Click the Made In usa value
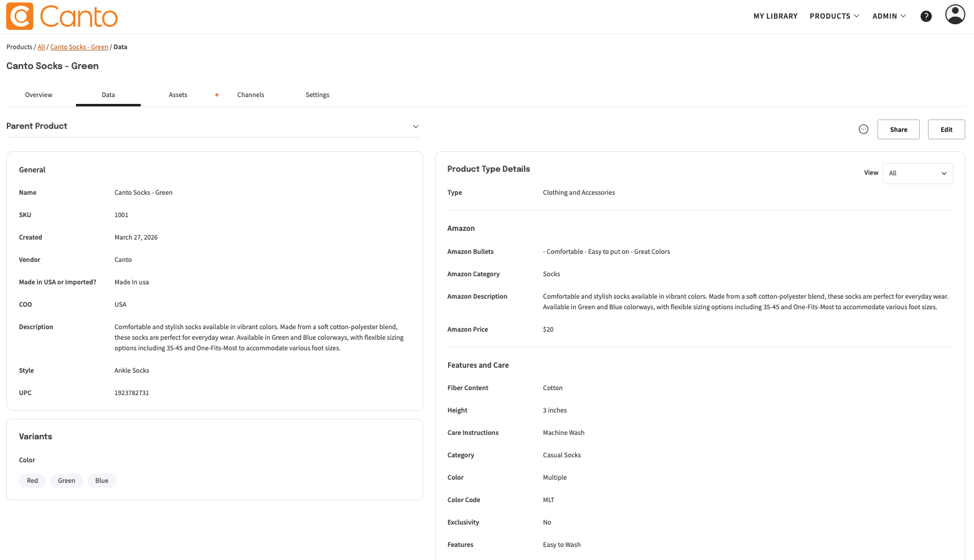 click(x=132, y=282)
